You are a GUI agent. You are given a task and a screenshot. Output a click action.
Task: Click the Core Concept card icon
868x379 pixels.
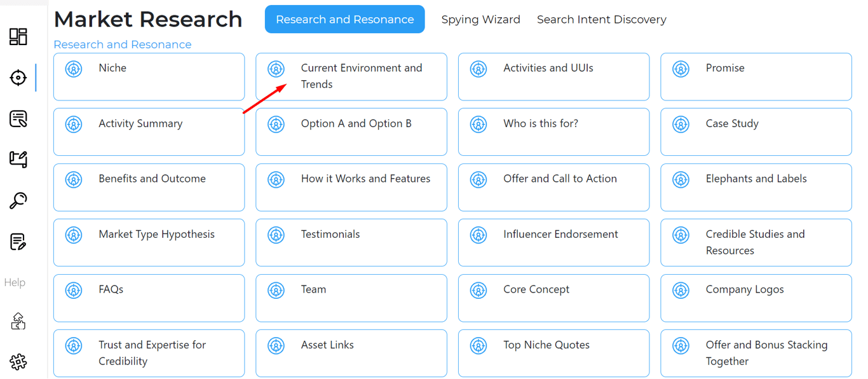coord(479,290)
